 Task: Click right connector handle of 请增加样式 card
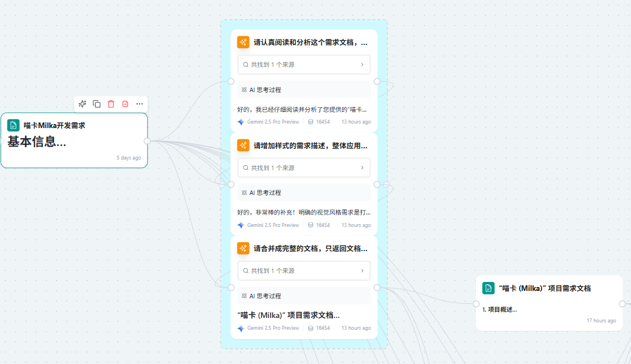[377, 184]
